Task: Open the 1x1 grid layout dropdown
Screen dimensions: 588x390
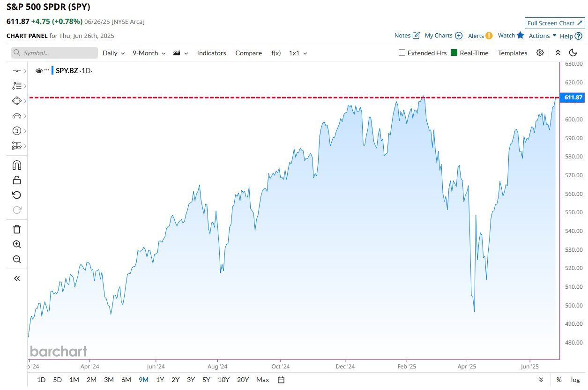Action: (298, 53)
